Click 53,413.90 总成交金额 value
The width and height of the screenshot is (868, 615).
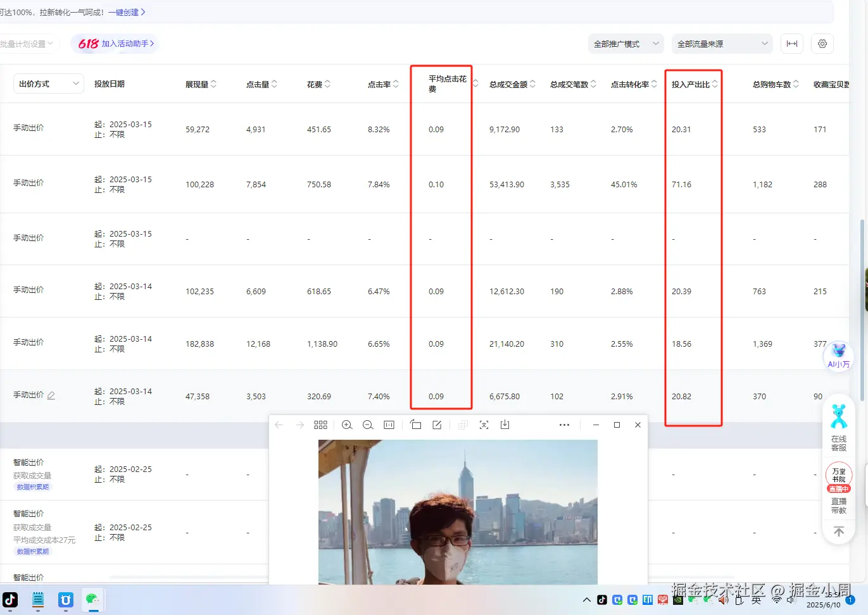(x=507, y=185)
